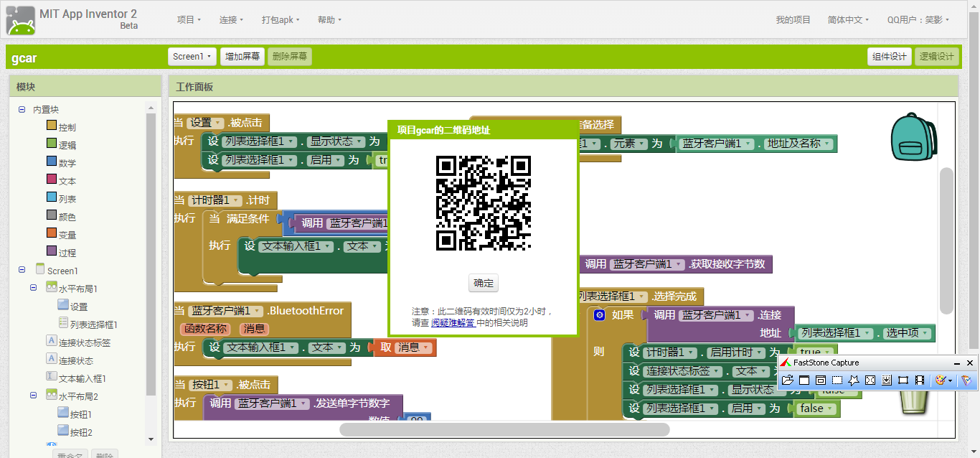Open 连接 menu

tap(231, 20)
